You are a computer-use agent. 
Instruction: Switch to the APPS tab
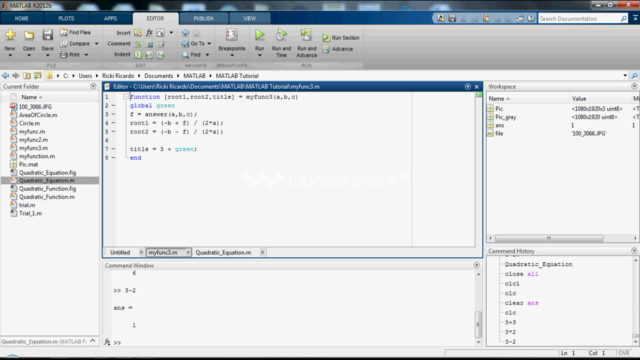click(110, 18)
